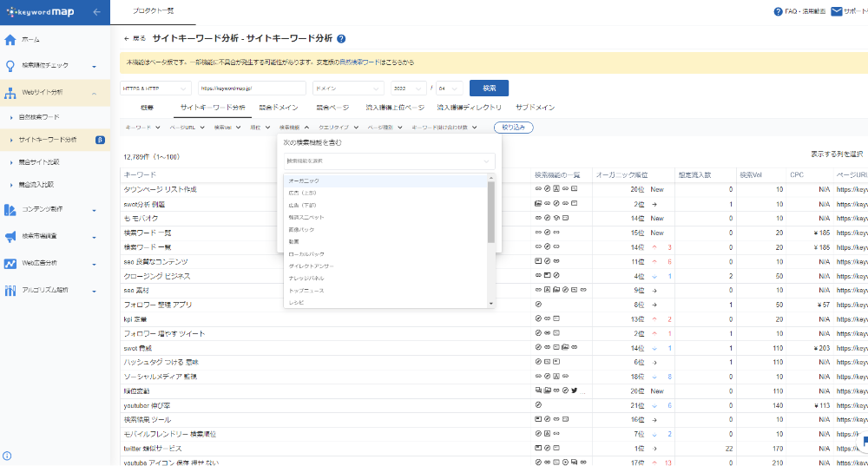Image resolution: width=868 pixels, height=466 pixels.
Task: Open the キーワード filter dropdown
Action: tap(143, 128)
